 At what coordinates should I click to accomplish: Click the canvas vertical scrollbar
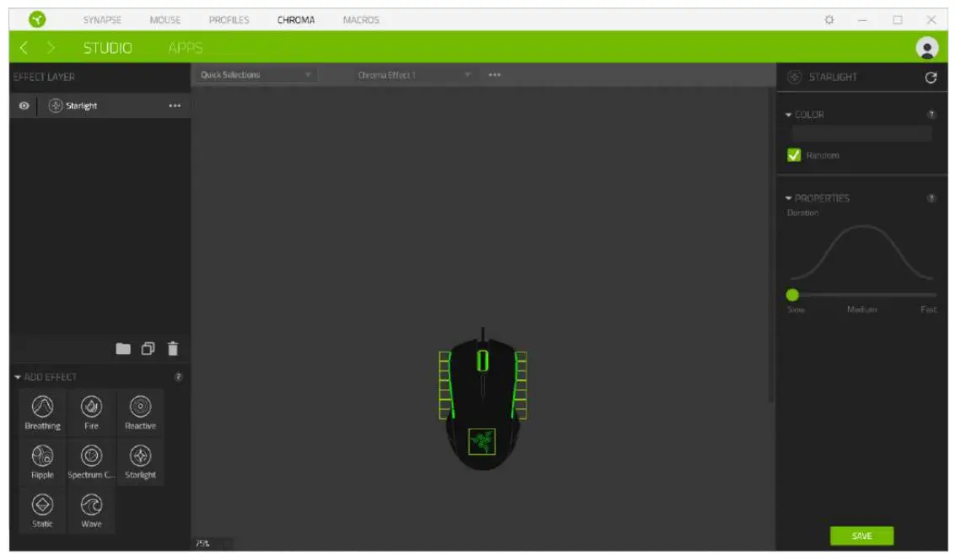[x=771, y=244]
